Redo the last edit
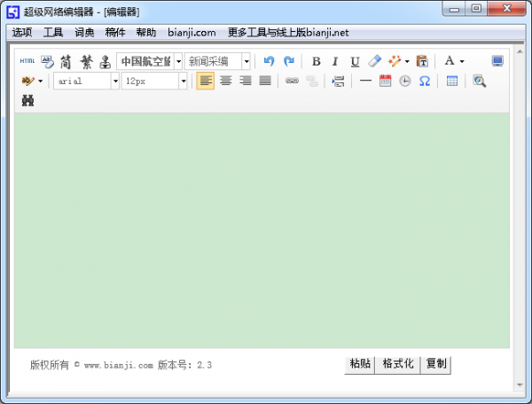 [288, 61]
